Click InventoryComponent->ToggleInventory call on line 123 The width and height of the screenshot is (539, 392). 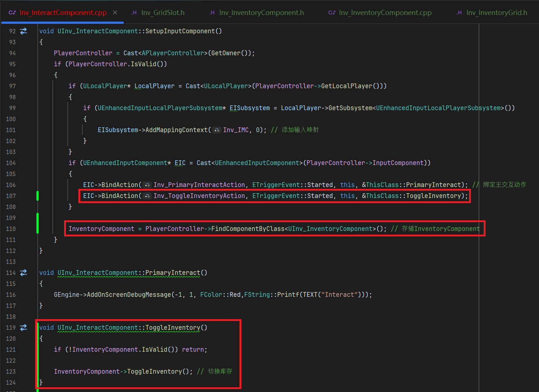(123, 372)
